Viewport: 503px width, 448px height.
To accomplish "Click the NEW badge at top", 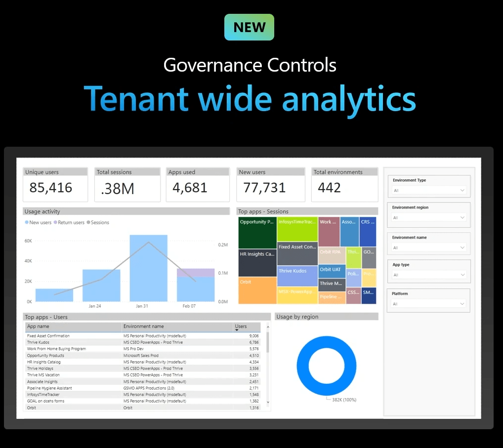I will [249, 27].
